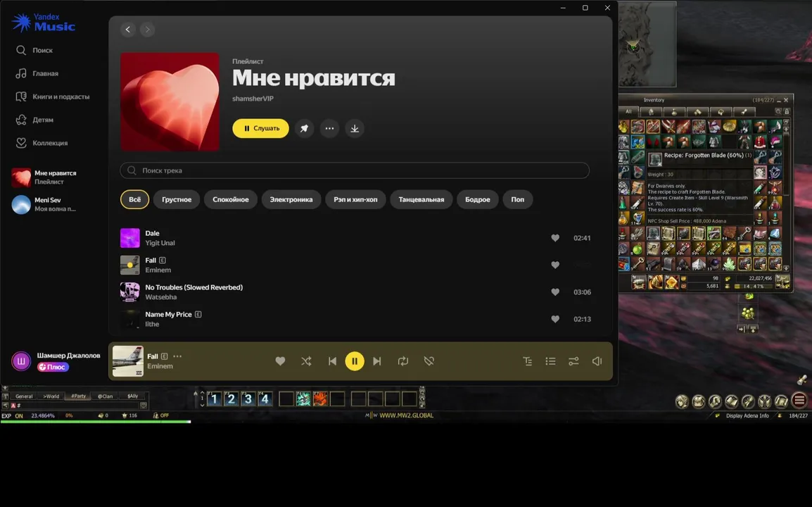This screenshot has height=507, width=812.
Task: Open artist Watsebha link
Action: click(160, 297)
